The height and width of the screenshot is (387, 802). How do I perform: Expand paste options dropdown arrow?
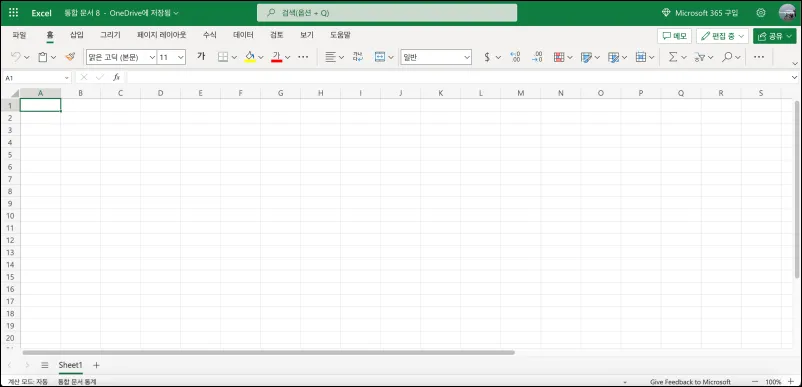point(54,57)
